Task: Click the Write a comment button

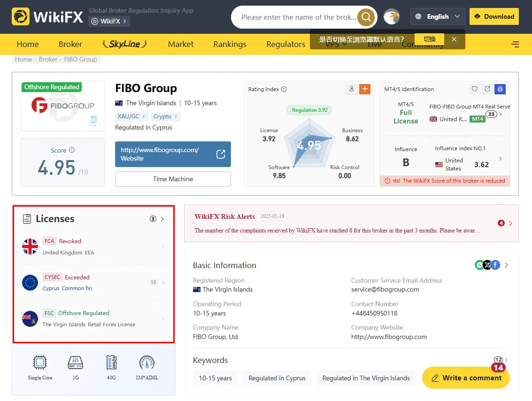Action: 466,378
